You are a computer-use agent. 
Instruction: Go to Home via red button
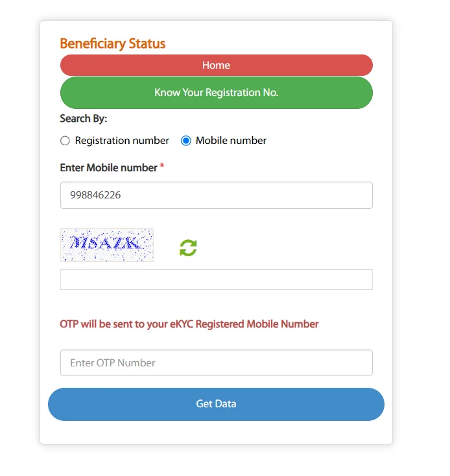tap(217, 65)
